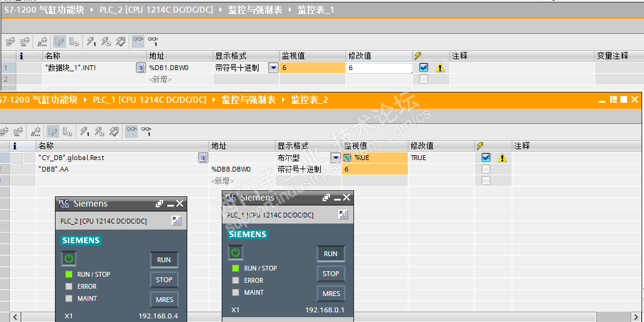Modify with trigger in 监控表_2 toolbar
This screenshot has width=644, height=322.
99,132
